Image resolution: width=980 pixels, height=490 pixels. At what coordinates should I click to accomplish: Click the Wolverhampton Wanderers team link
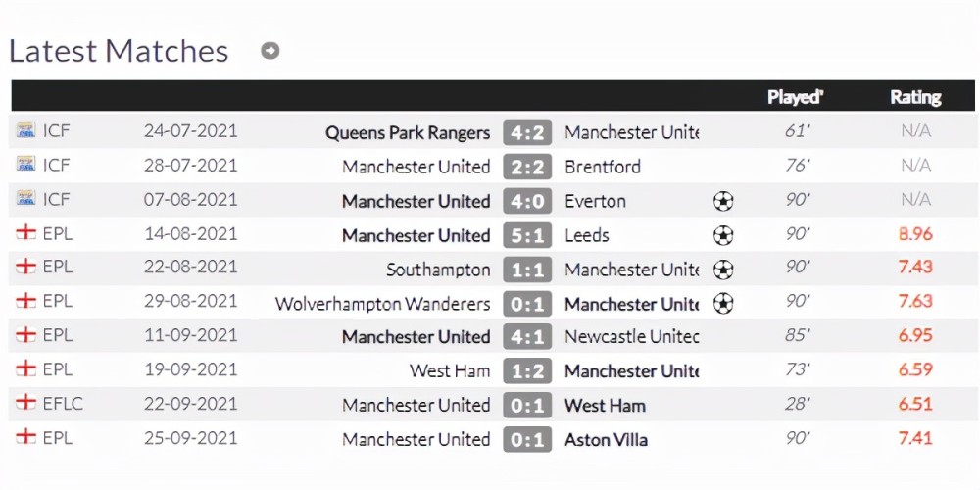click(x=382, y=304)
